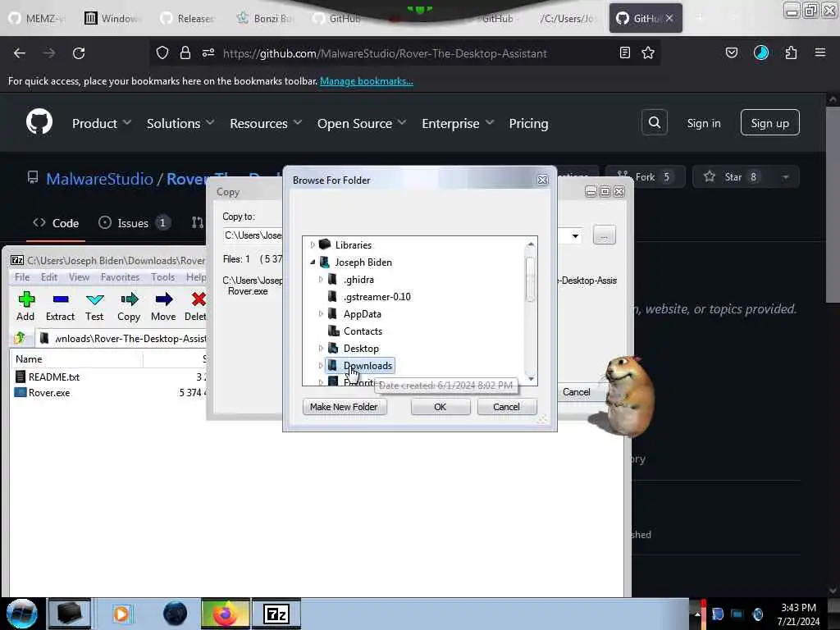
Task: Open the 7-Zip Tools menu
Action: (163, 277)
